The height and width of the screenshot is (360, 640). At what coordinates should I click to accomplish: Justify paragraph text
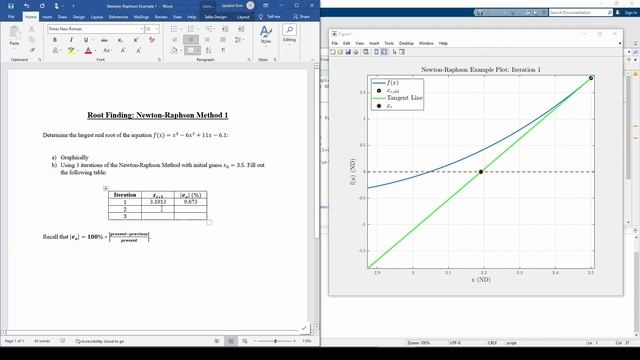pos(223,40)
